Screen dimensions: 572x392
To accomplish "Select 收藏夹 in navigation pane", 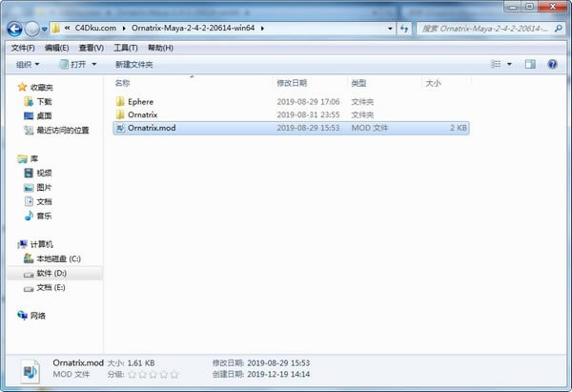I will pyautogui.click(x=42, y=88).
